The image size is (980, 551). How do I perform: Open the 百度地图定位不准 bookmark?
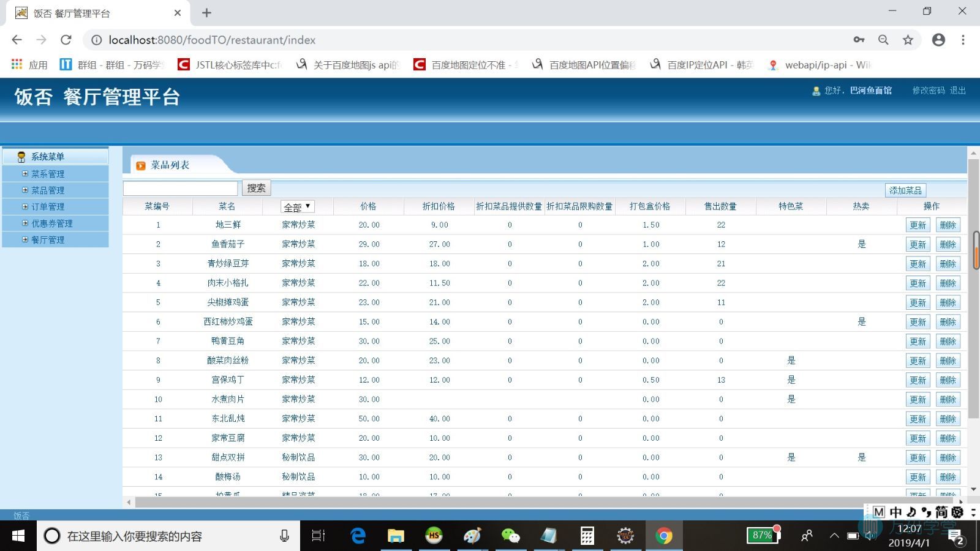point(466,64)
